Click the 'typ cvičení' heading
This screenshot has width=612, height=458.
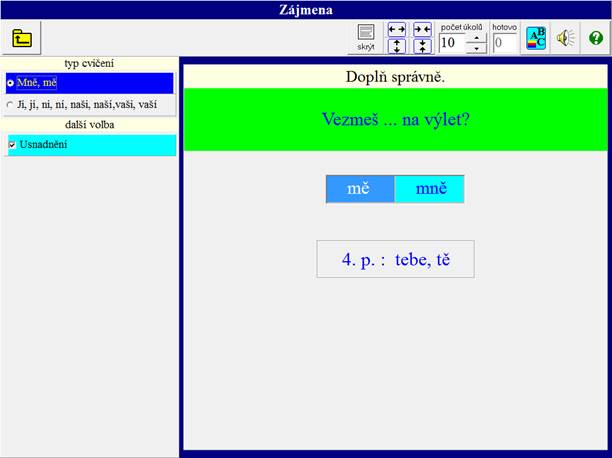click(x=89, y=63)
